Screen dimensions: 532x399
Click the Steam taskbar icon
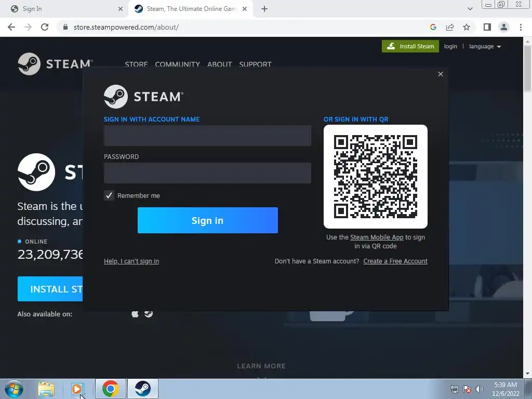[x=143, y=389]
